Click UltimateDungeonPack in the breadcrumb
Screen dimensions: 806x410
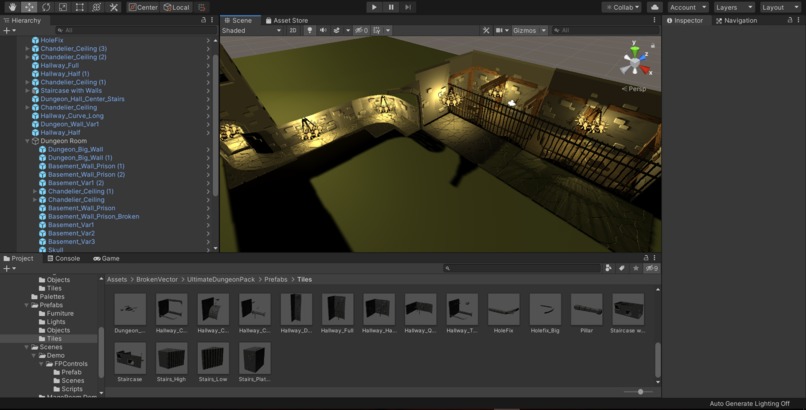221,279
